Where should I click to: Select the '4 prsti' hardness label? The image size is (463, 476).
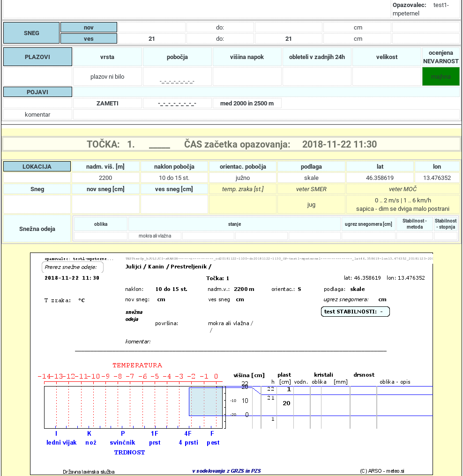[x=188, y=443]
